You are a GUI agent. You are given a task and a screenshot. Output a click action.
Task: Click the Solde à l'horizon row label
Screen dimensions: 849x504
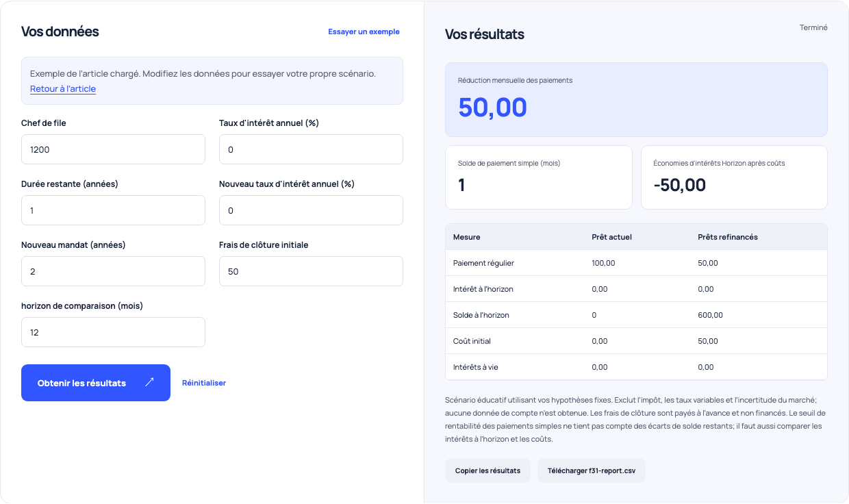(x=481, y=315)
